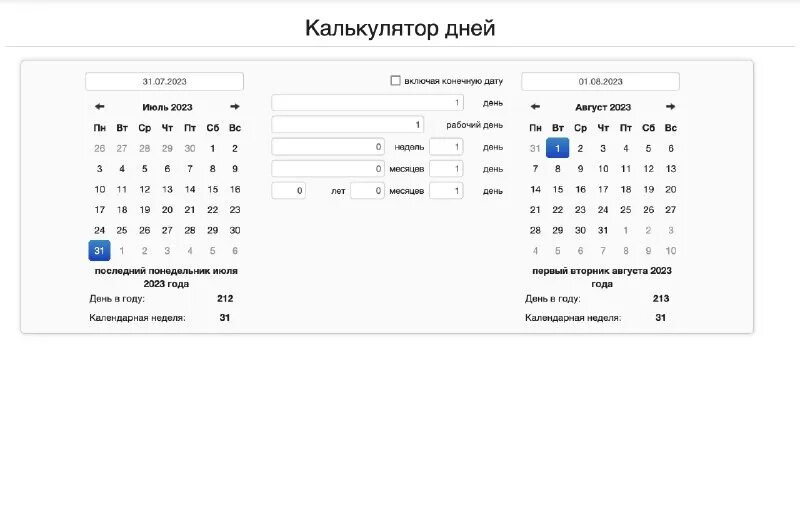Go to previous month in July calendar
Viewport: 800px width, 509px height.
pos(99,107)
